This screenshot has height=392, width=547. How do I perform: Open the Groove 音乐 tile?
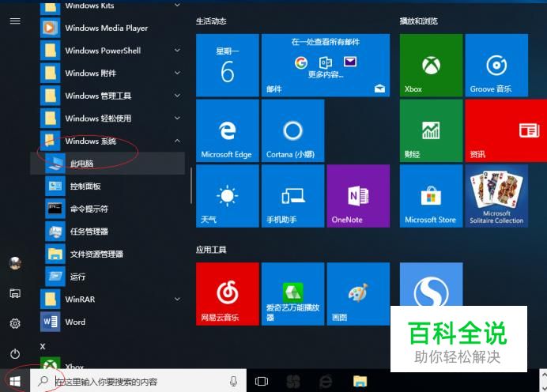point(496,66)
